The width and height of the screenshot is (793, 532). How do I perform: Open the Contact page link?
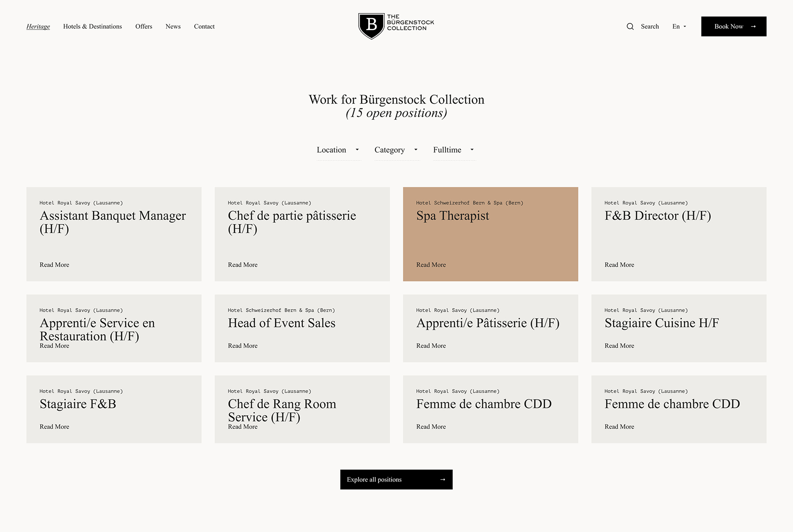204,27
